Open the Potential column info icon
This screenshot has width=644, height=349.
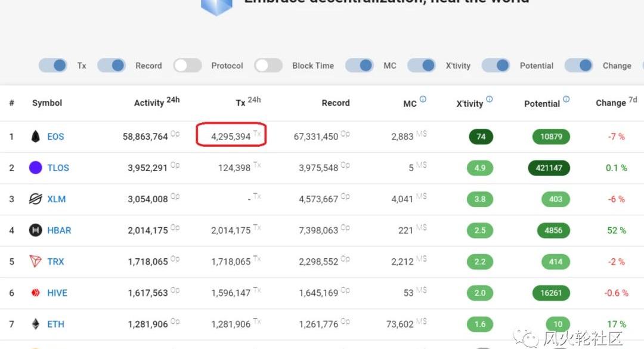(x=566, y=99)
